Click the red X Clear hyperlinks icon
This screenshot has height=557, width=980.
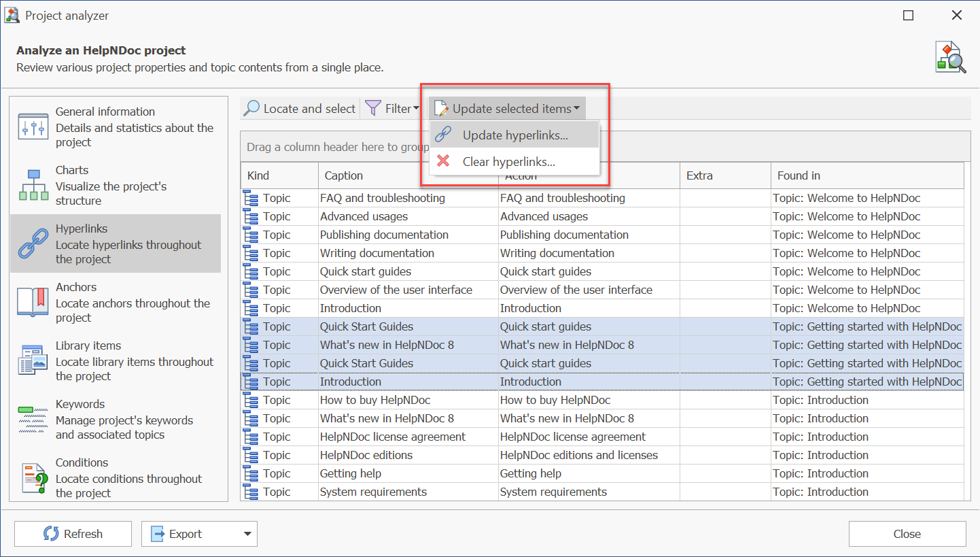[443, 161]
